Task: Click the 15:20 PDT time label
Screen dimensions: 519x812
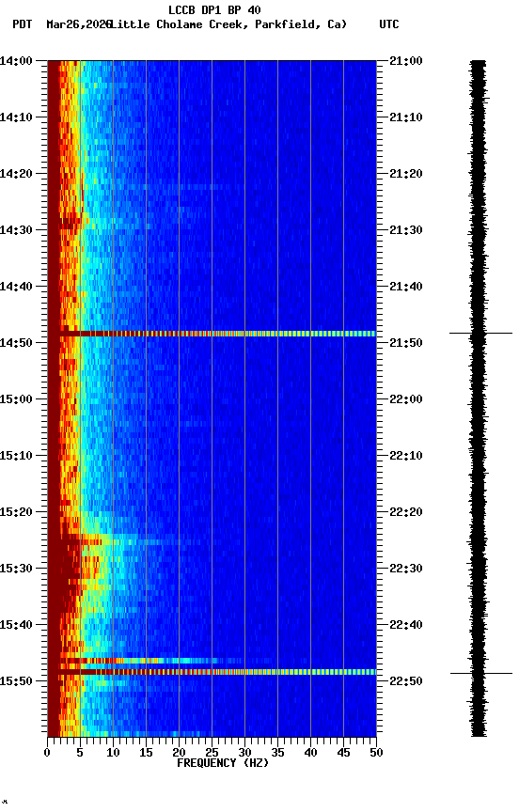Action: [x=16, y=513]
